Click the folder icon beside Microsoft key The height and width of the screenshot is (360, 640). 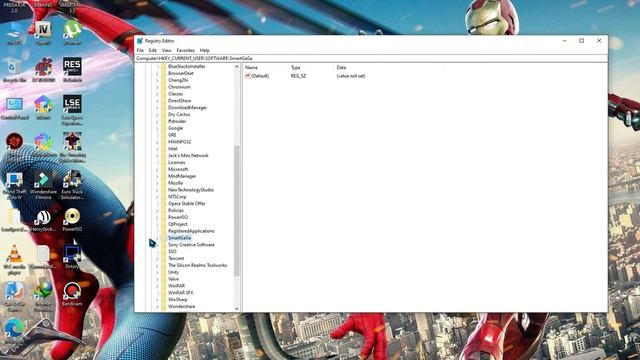pyautogui.click(x=163, y=169)
